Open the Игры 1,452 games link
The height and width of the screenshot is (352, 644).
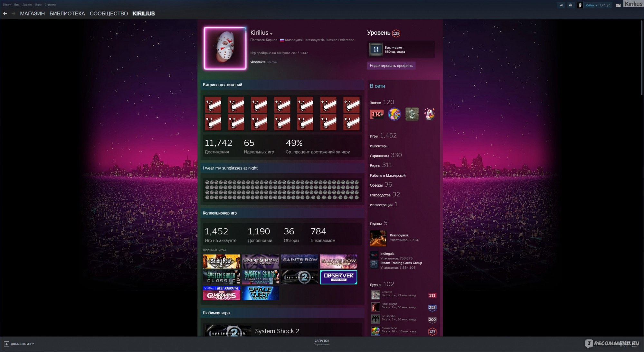(383, 136)
